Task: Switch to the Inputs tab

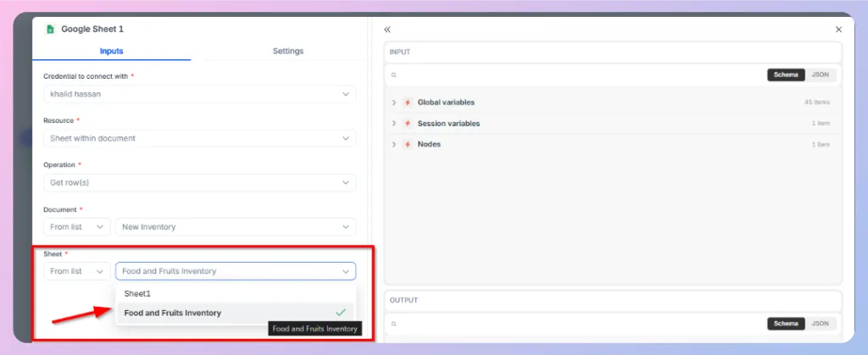Action: pyautogui.click(x=111, y=51)
